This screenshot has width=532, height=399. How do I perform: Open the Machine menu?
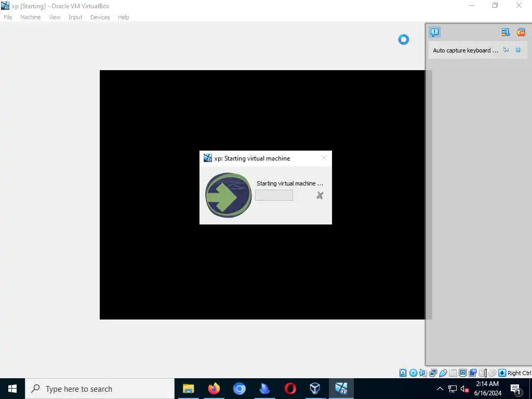30,17
